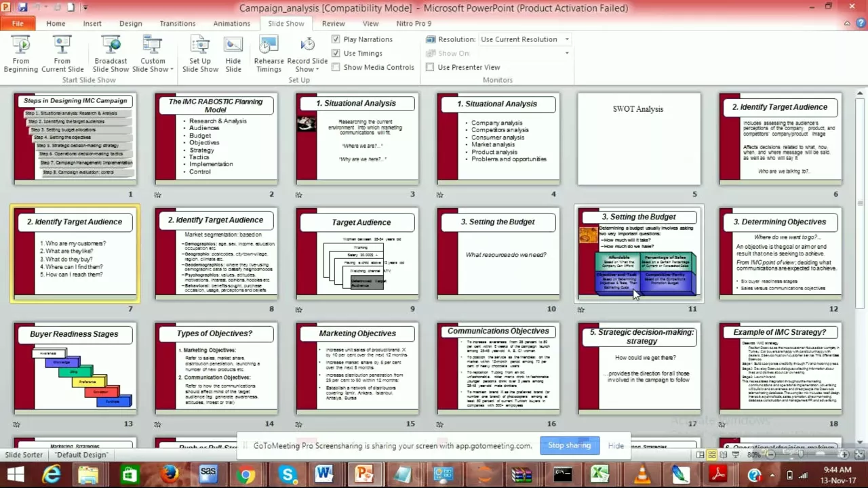Switch to Insert ribbon tab

point(92,23)
